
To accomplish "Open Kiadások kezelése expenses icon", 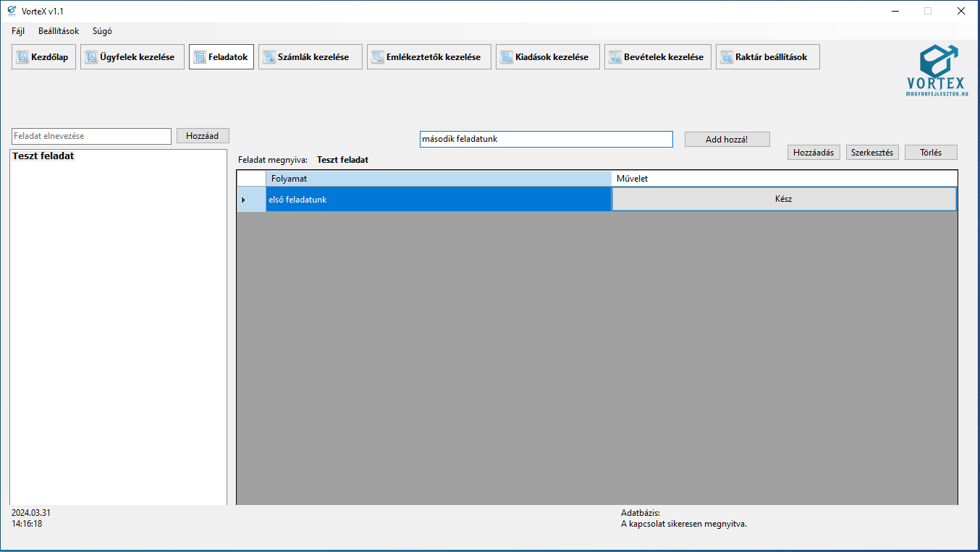I will [507, 57].
